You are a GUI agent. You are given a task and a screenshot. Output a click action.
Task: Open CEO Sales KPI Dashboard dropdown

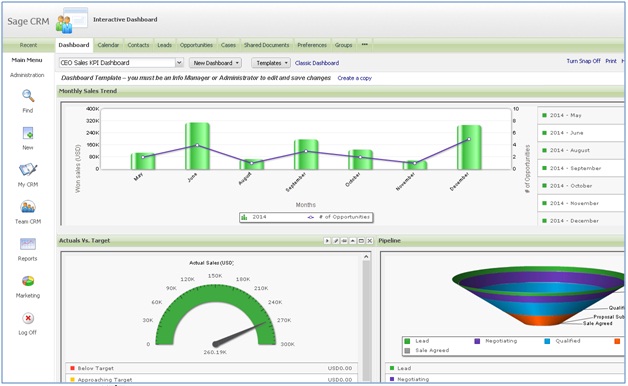point(179,62)
